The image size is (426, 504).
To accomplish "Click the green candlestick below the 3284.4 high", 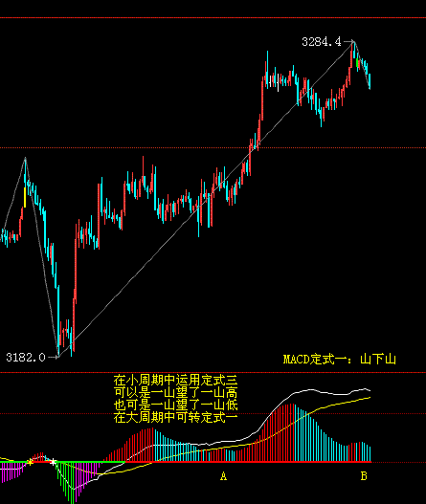I will [357, 63].
